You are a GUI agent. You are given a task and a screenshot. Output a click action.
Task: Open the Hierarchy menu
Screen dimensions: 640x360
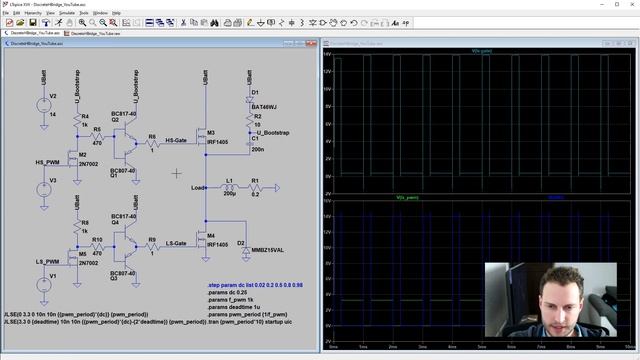(x=33, y=13)
